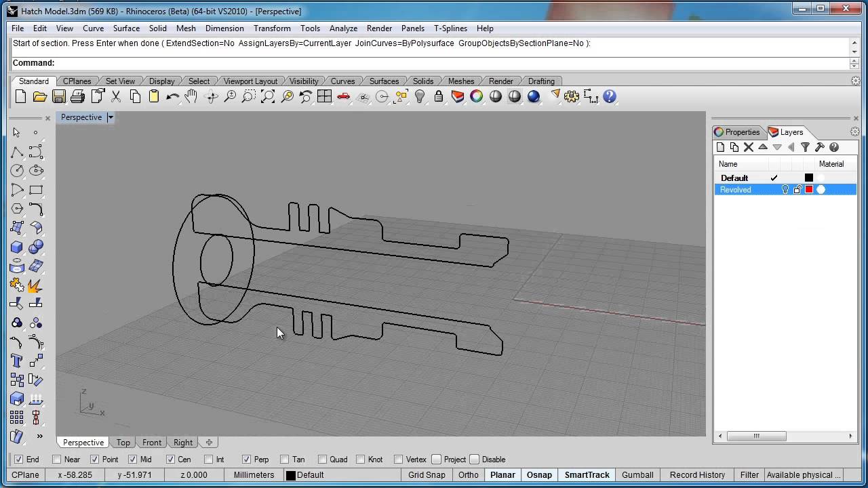Open options with the gears icon
Screen dimensions: 868x488
(x=572, y=97)
